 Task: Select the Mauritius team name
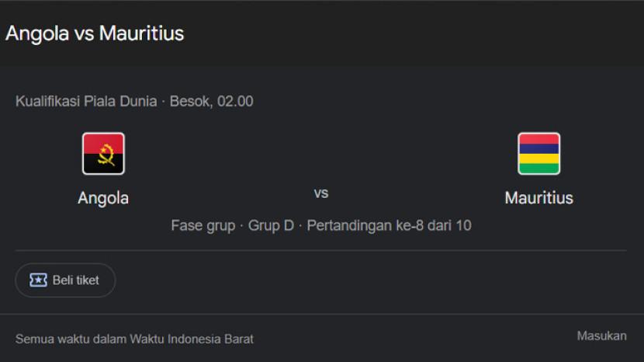point(538,198)
